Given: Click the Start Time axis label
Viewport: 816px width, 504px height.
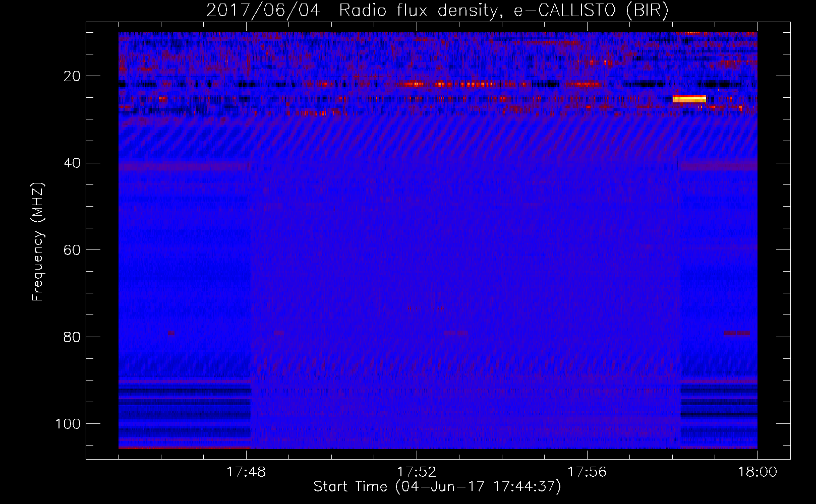Looking at the screenshot, I should [437, 487].
